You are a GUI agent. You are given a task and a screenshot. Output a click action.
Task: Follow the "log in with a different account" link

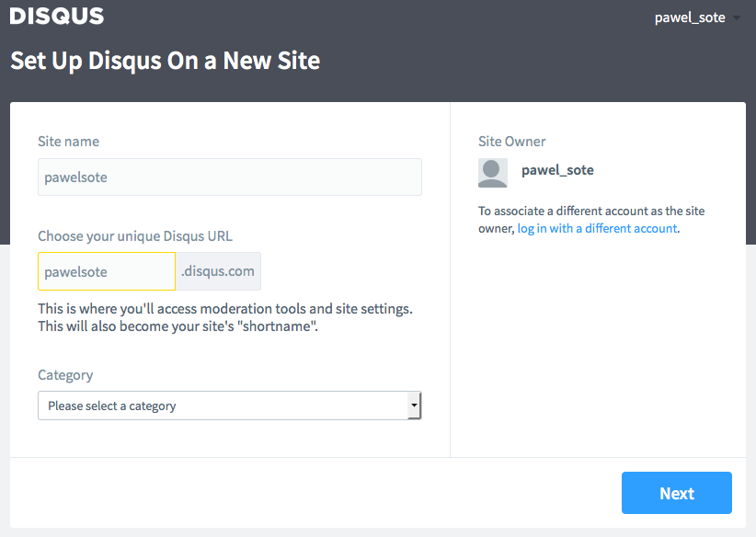pos(598,228)
